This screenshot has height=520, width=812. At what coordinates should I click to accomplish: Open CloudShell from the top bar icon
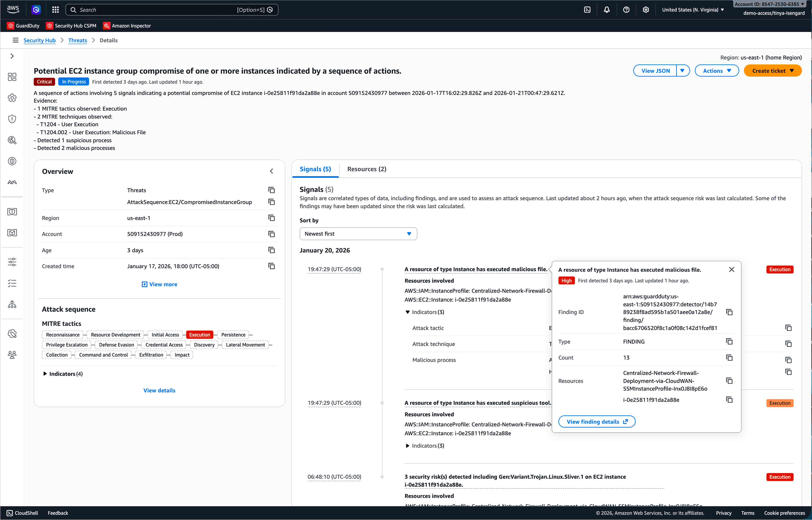pos(587,10)
